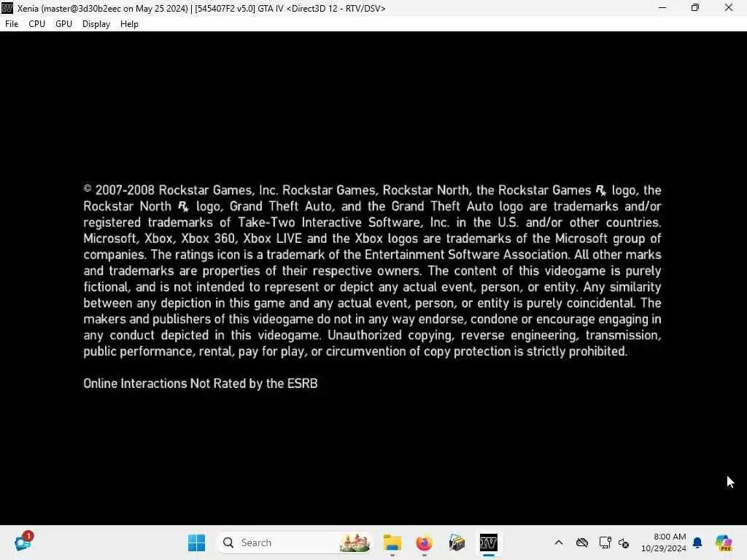
Task: Open the GPU menu
Action: pyautogui.click(x=63, y=24)
